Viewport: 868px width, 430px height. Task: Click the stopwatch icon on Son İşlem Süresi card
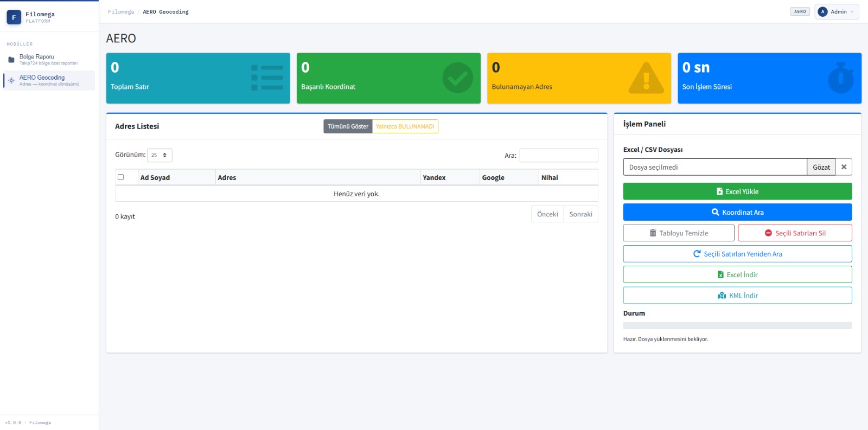840,78
